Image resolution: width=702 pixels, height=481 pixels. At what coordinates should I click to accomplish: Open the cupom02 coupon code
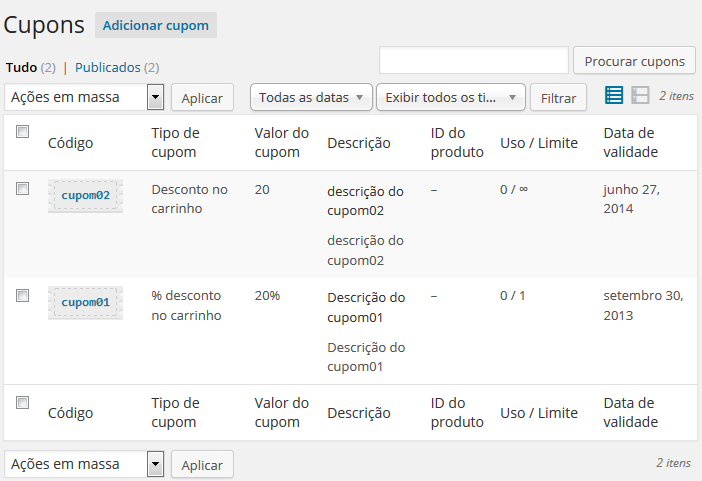[85, 195]
